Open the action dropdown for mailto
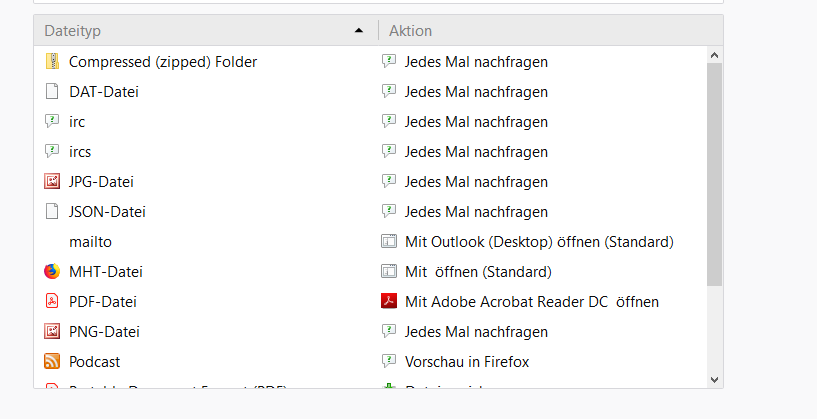 coord(539,242)
